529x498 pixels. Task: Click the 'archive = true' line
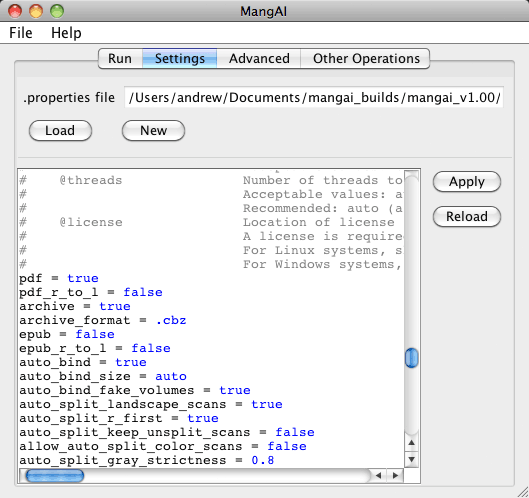pyautogui.click(x=75, y=306)
